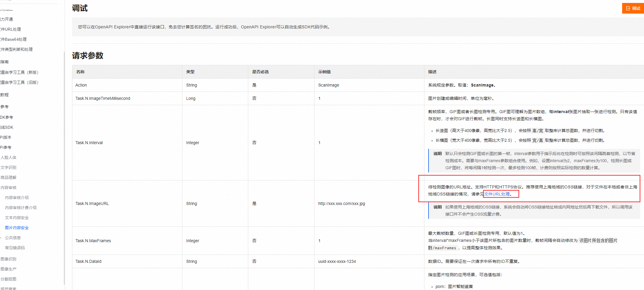Image resolution: width=644 pixels, height=290 pixels.
Task: Expand 图像识别 sidebar section
Action: 8,259
